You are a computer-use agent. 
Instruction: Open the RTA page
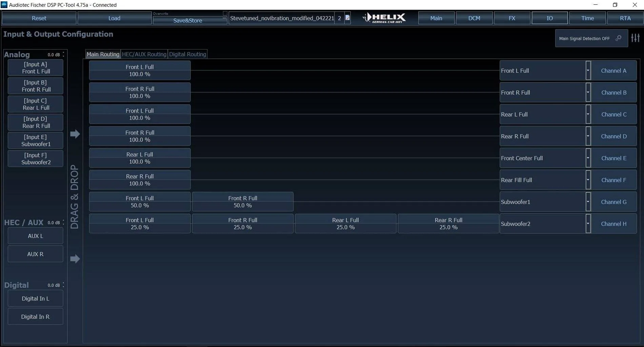[625, 18]
